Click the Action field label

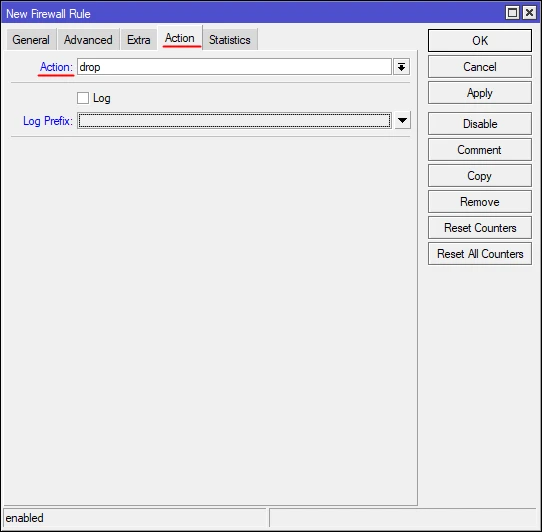point(56,67)
